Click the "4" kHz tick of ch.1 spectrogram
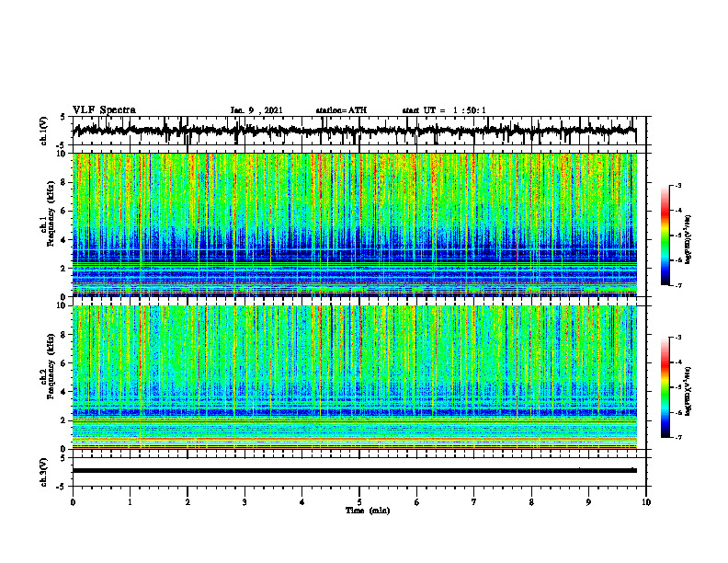 pos(64,240)
